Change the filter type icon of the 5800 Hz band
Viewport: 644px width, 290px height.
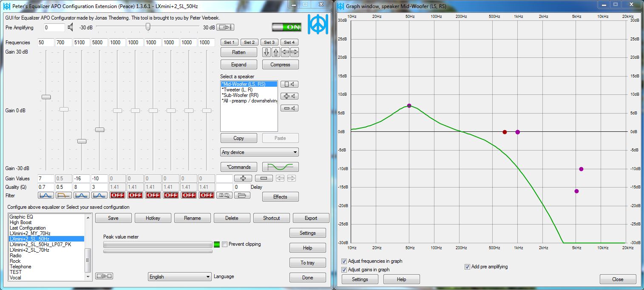tap(99, 196)
